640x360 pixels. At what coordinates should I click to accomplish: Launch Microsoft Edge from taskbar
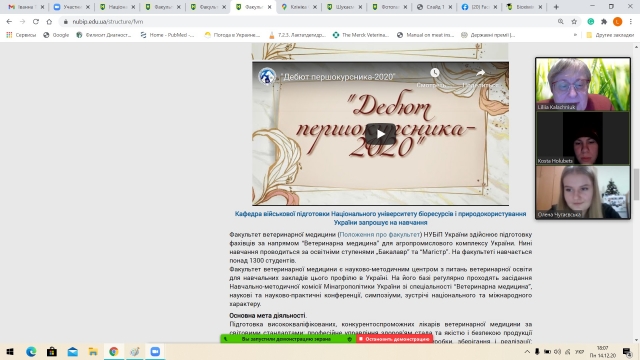31,351
